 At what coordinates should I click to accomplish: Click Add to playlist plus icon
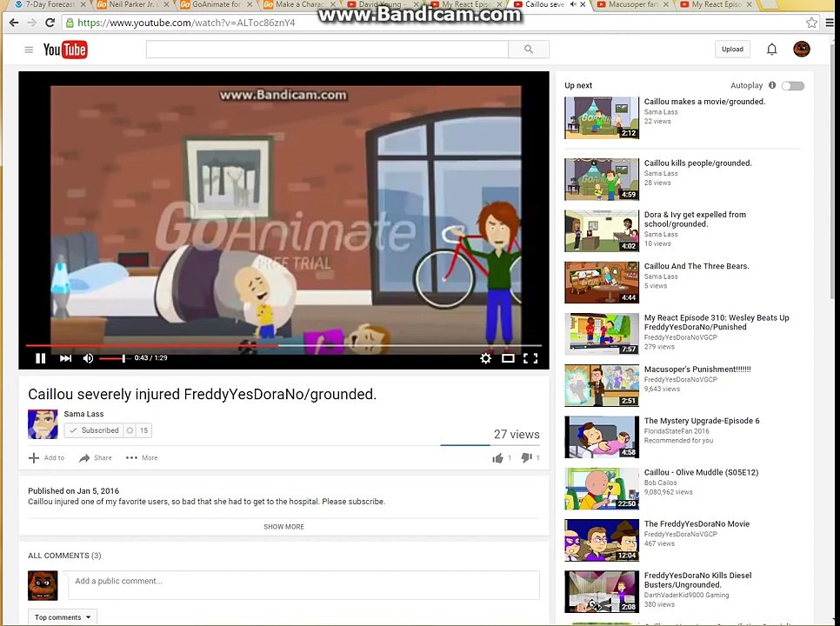click(34, 458)
